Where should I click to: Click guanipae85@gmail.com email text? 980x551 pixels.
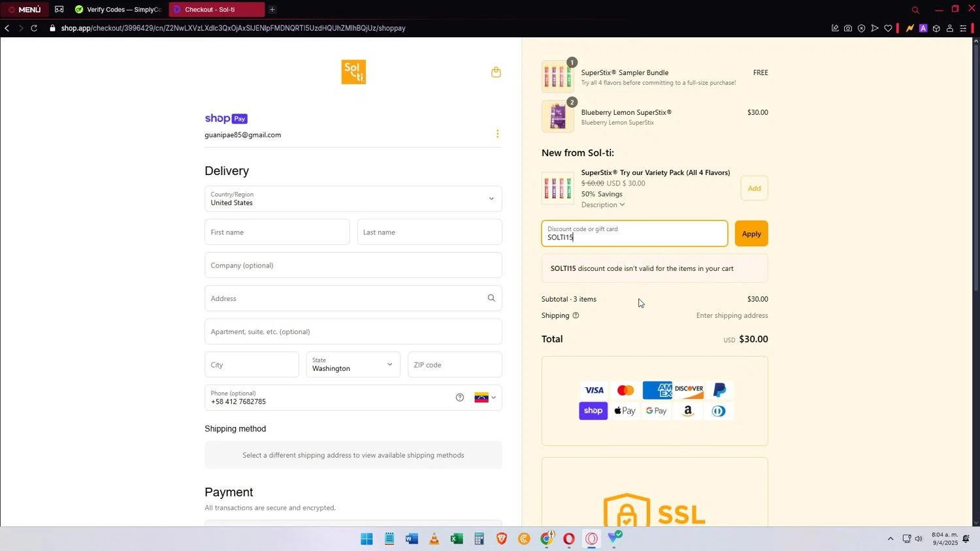tap(242, 135)
